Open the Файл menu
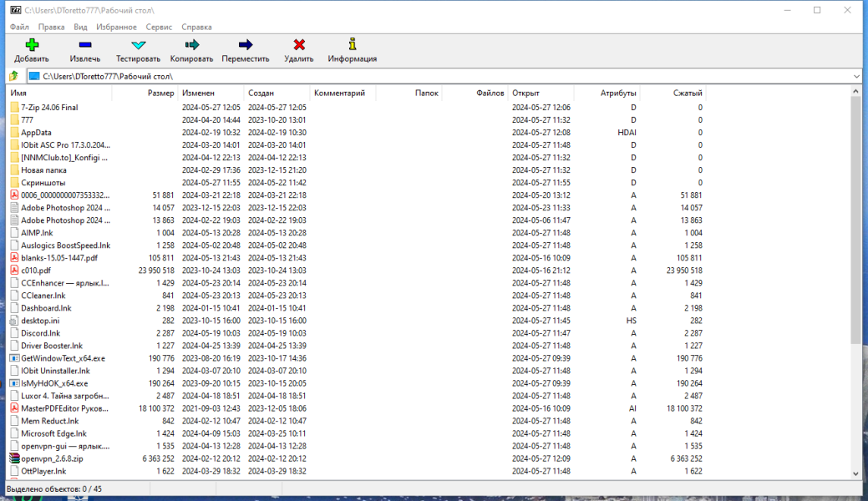 click(19, 27)
